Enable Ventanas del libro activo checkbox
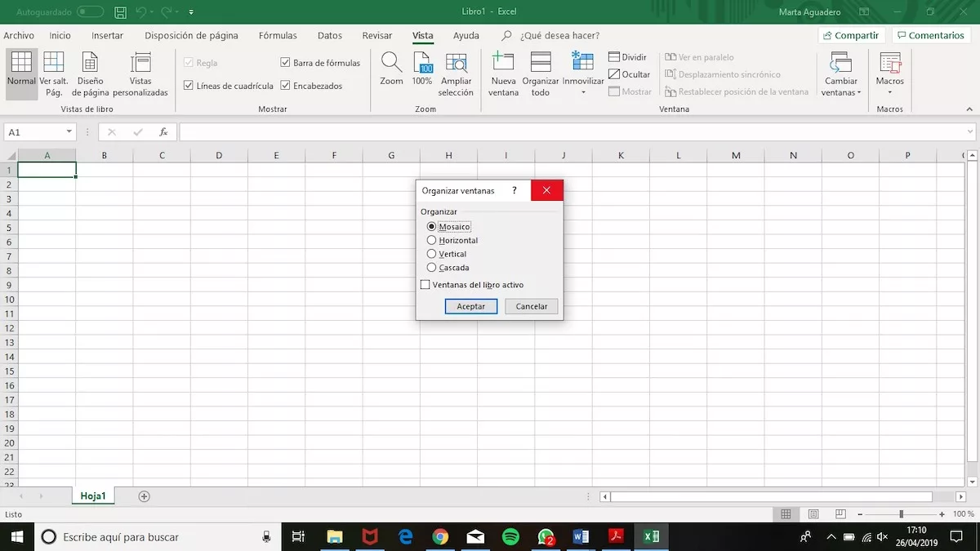This screenshot has height=551, width=980. (x=425, y=285)
